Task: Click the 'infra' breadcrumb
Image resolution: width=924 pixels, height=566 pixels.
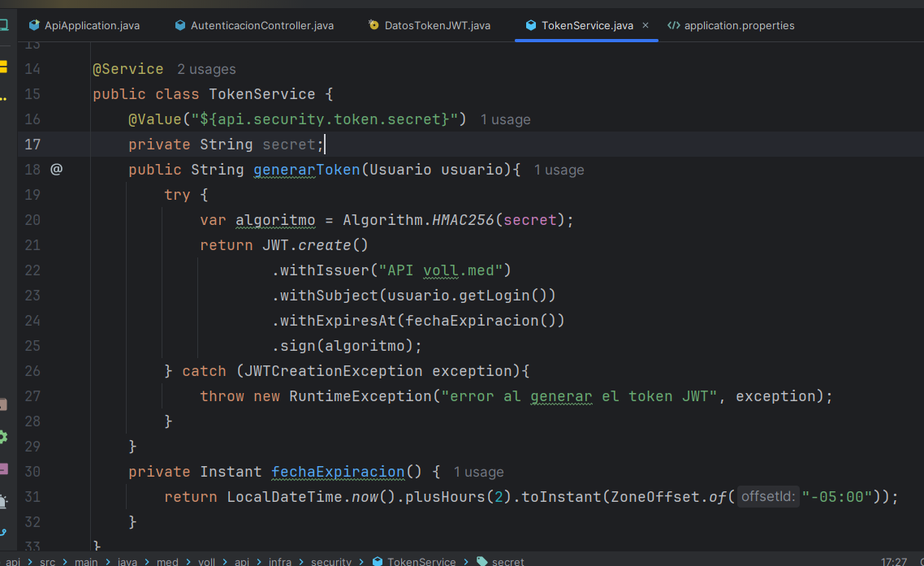Action: [280, 561]
